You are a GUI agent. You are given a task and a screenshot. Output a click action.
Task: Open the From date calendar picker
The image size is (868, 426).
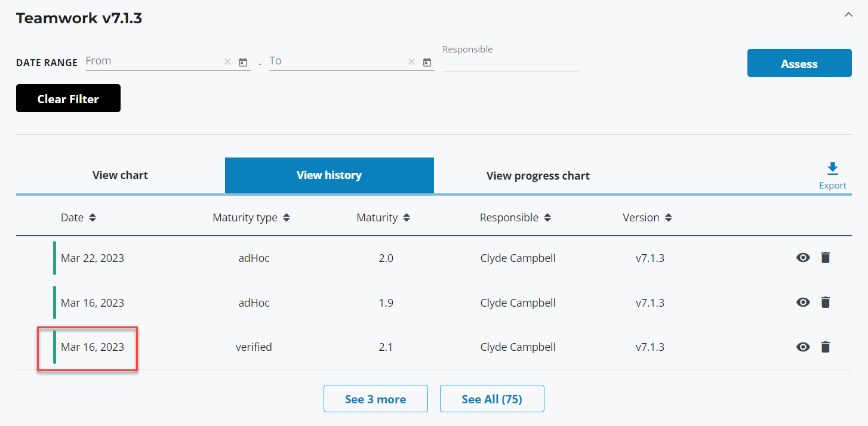click(243, 62)
